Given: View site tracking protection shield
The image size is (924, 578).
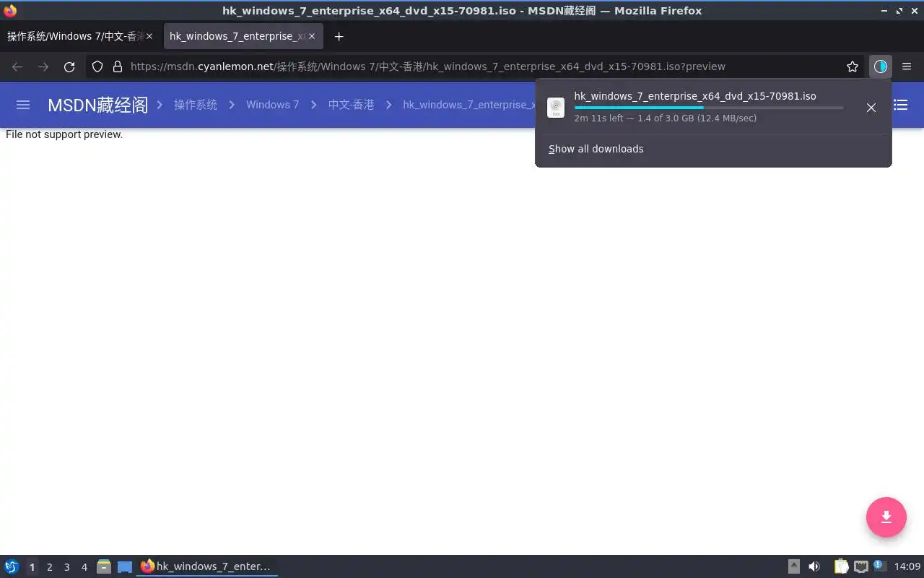Looking at the screenshot, I should [97, 66].
